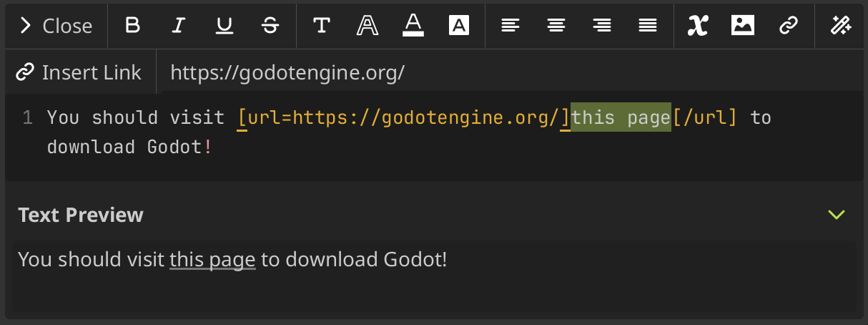Apply strikethrough formatting
This screenshot has width=868, height=325.
pyautogui.click(x=270, y=26)
